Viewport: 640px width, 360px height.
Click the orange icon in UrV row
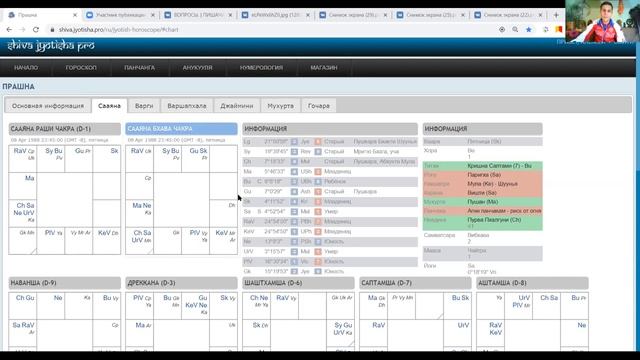pyautogui.click(x=318, y=251)
